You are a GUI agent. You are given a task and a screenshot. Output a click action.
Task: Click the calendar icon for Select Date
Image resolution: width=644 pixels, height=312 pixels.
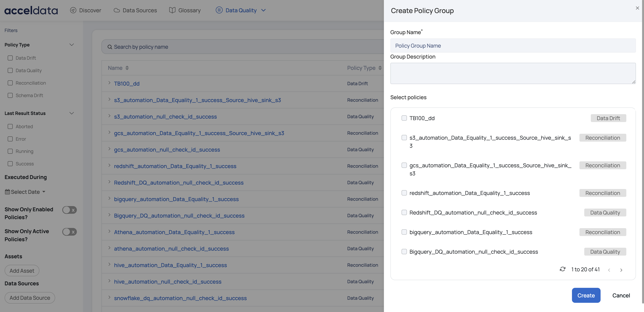pos(7,192)
